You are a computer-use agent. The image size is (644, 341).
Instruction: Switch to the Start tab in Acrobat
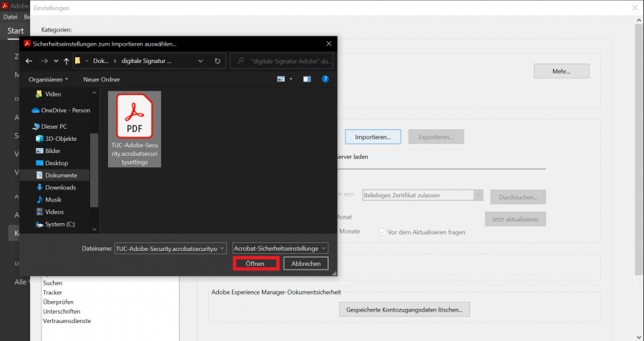(16, 31)
